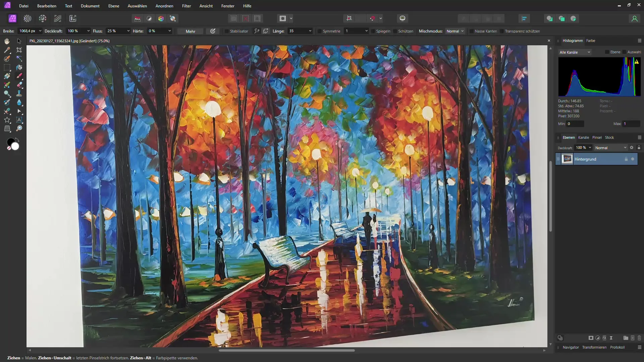This screenshot has height=362, width=644.
Task: Select the Flood Fill bucket tool
Action: click(x=19, y=67)
